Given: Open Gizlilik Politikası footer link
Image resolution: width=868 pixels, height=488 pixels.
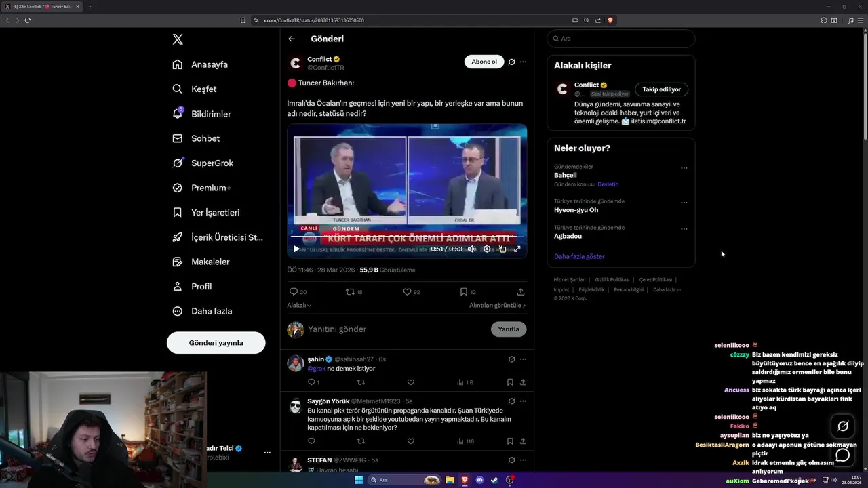Looking at the screenshot, I should 612,279.
